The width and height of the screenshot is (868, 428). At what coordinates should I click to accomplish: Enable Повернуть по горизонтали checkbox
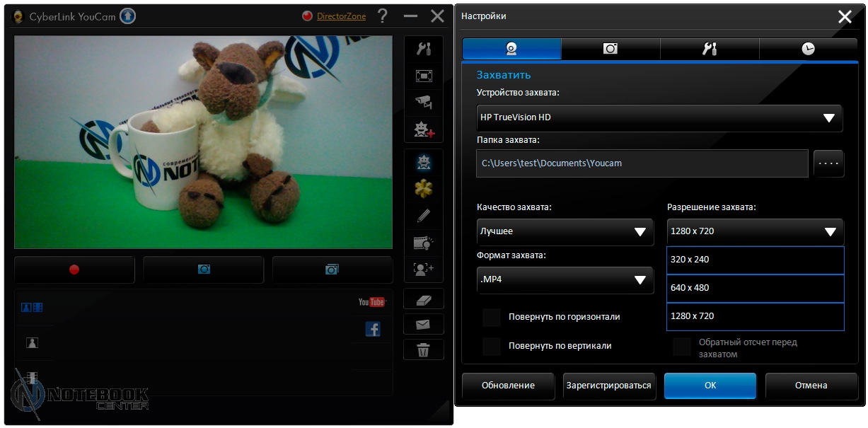point(492,317)
